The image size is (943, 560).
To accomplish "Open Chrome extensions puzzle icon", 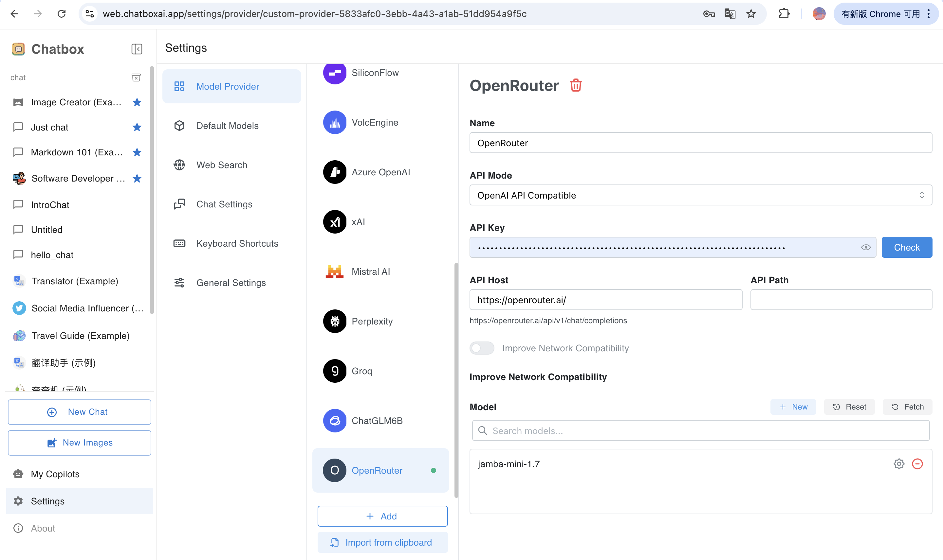I will [785, 14].
